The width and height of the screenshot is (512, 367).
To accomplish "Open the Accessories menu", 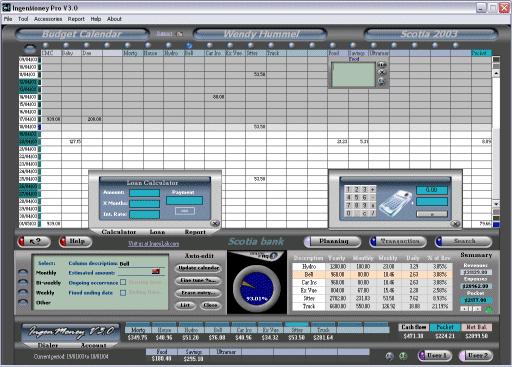I will 48,19.
